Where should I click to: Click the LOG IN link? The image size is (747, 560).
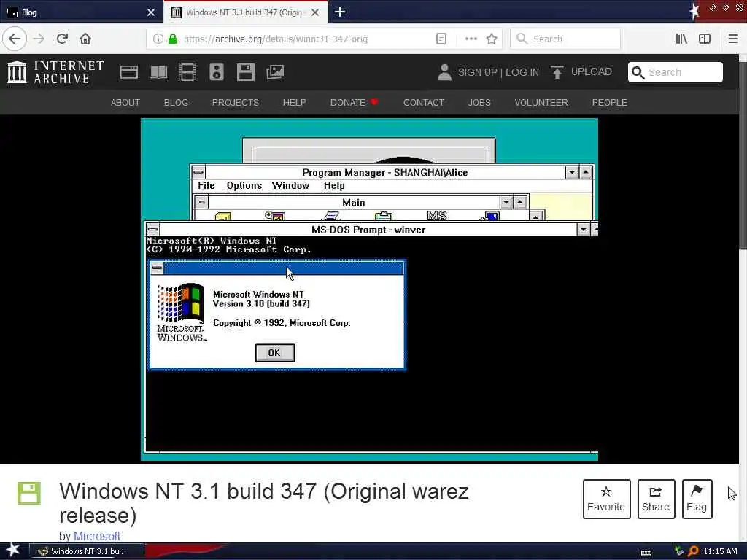[522, 72]
